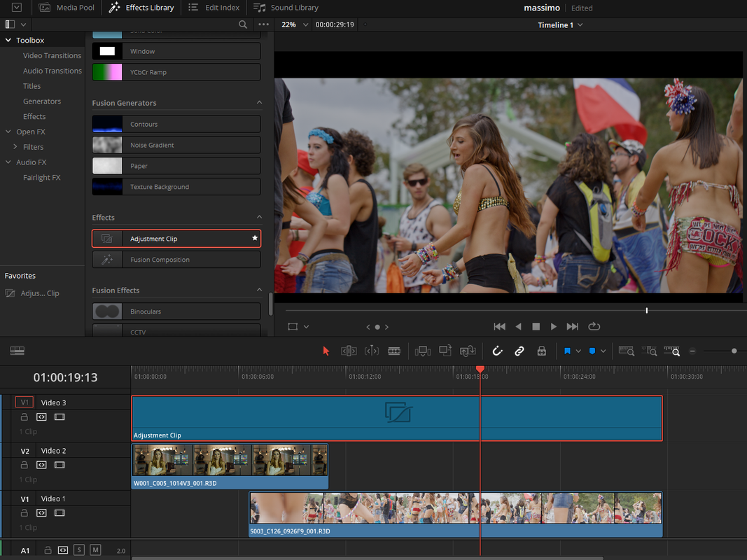Open the Sound Library tab

coord(286,8)
